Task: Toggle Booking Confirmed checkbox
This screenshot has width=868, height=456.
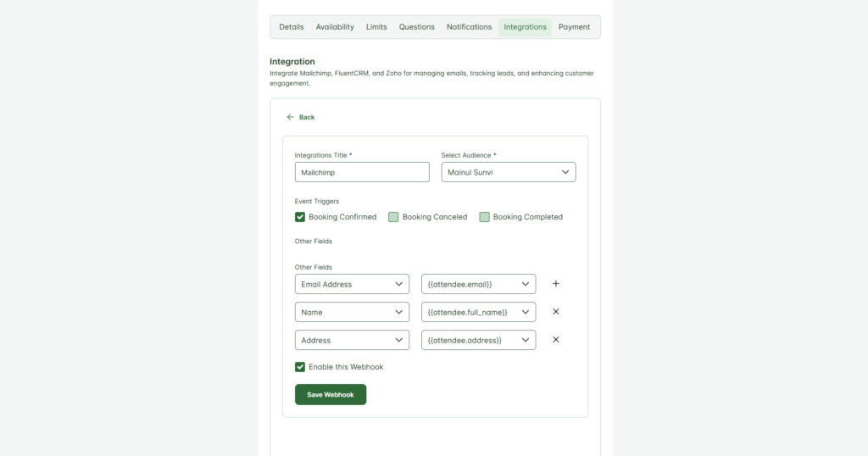Action: [300, 217]
